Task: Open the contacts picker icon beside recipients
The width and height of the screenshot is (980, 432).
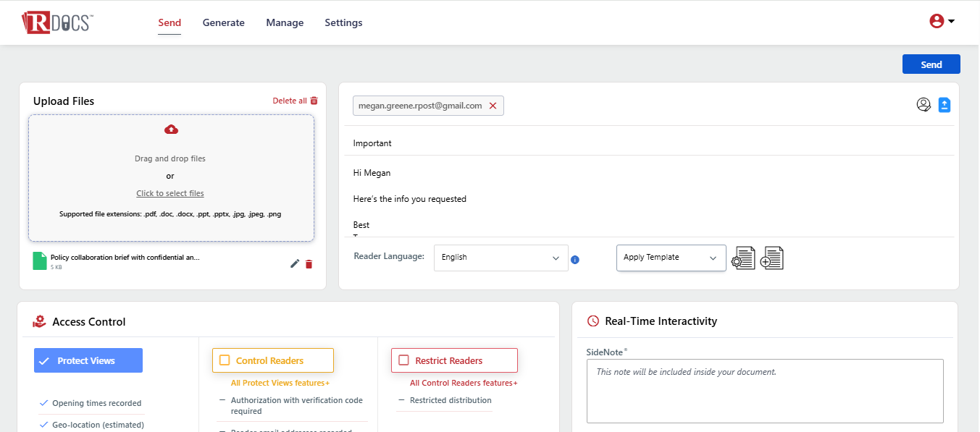Action: click(924, 105)
